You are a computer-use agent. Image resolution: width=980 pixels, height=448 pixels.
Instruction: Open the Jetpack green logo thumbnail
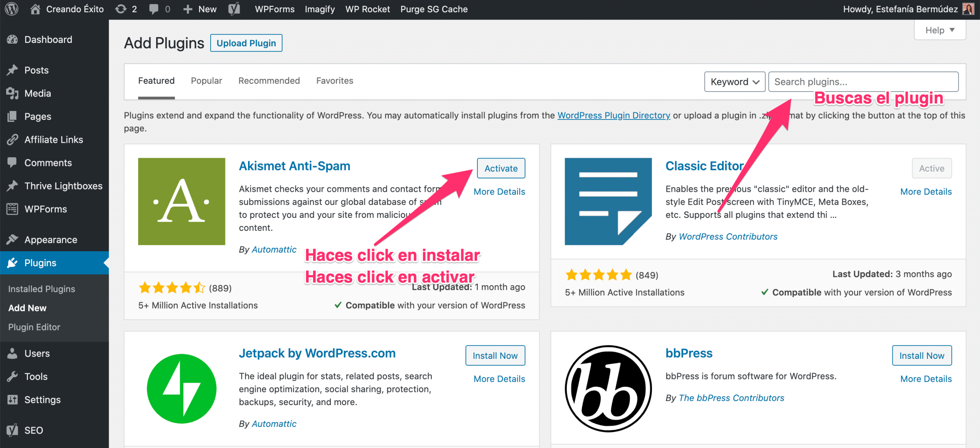(x=181, y=389)
